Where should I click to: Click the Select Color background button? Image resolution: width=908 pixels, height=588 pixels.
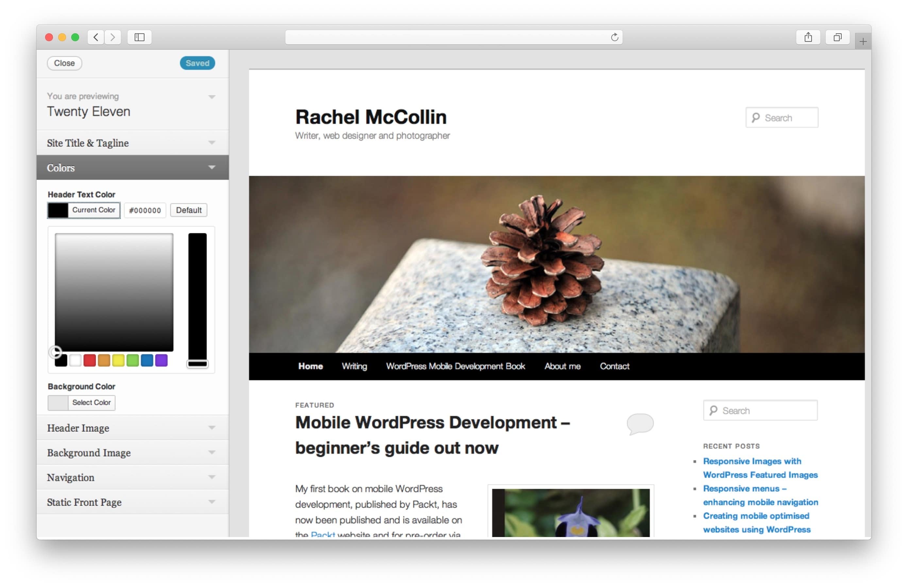point(91,402)
